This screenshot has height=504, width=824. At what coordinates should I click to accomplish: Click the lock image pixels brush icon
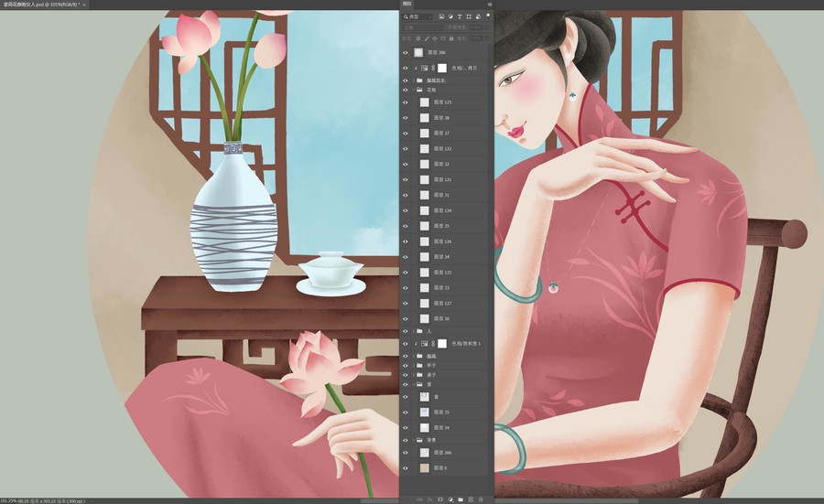[427, 38]
